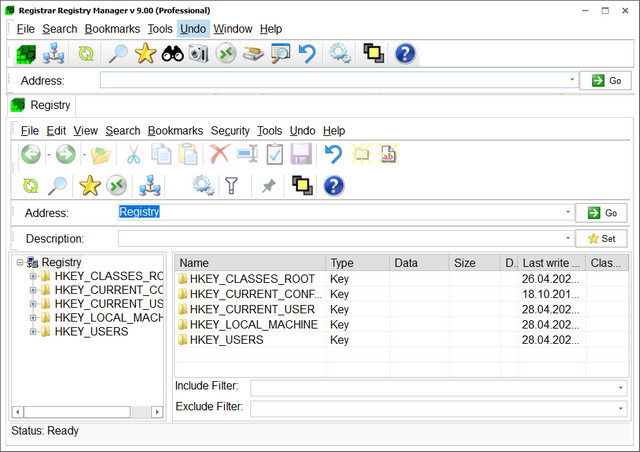Click the camera snapshot icon in top toolbar
This screenshot has width=640, height=452.
coord(198,53)
